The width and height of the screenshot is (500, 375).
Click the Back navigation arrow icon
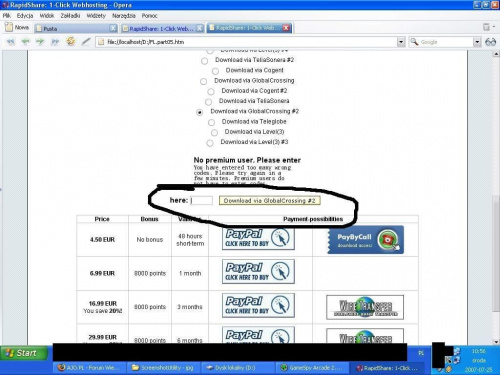pyautogui.click(x=25, y=42)
